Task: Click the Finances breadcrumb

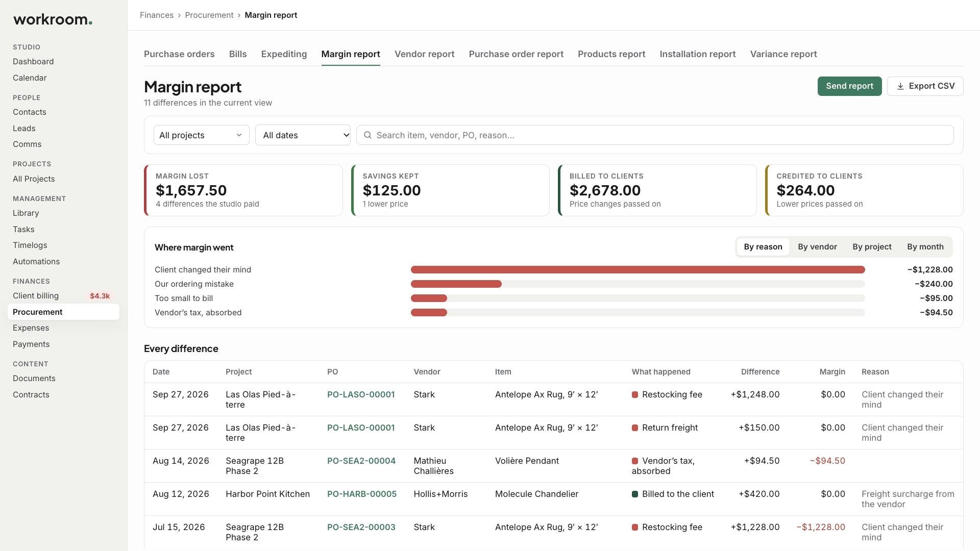Action: pyautogui.click(x=157, y=15)
